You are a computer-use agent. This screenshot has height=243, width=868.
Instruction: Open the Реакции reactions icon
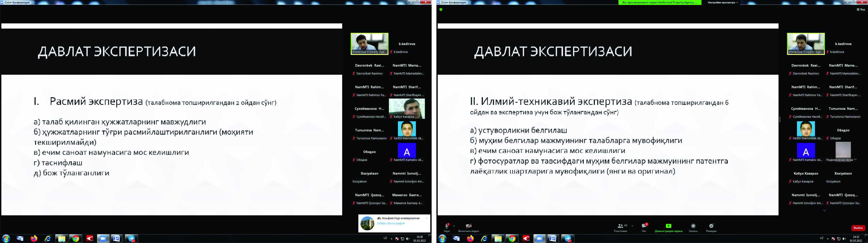(x=711, y=226)
